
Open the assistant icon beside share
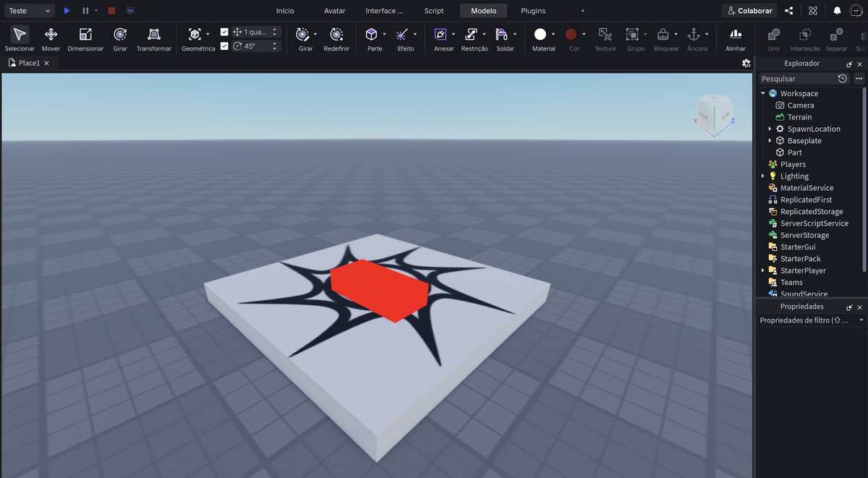pyautogui.click(x=813, y=11)
